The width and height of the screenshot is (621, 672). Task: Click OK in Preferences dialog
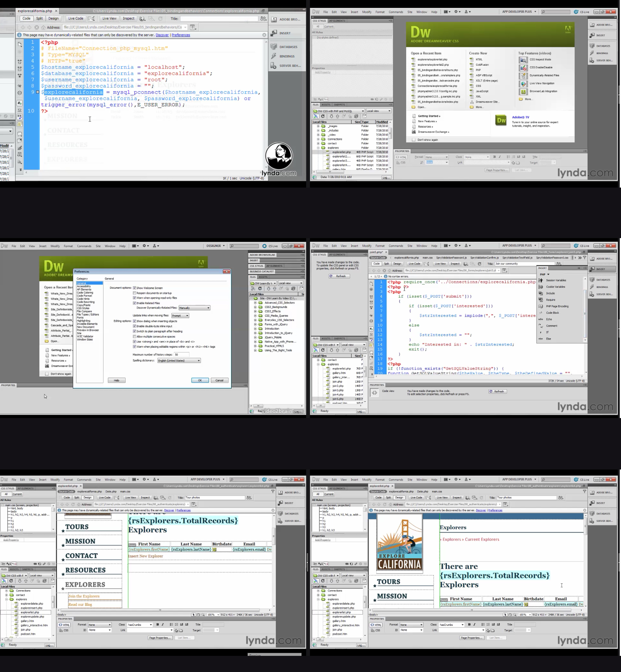tap(200, 380)
